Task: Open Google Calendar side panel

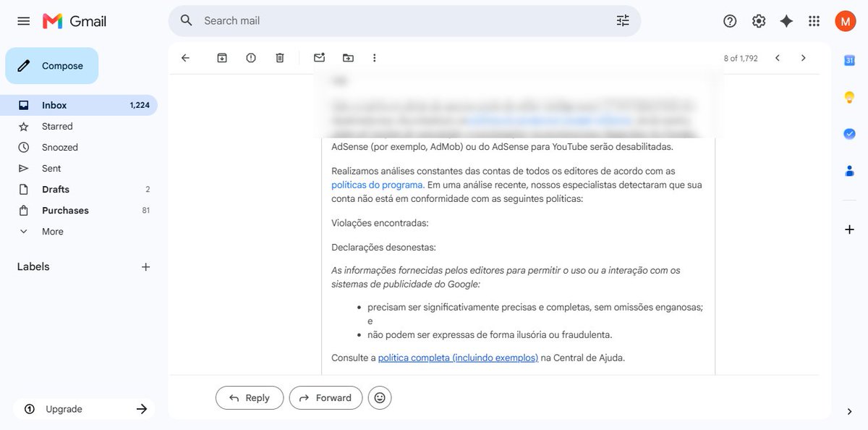Action: point(849,61)
